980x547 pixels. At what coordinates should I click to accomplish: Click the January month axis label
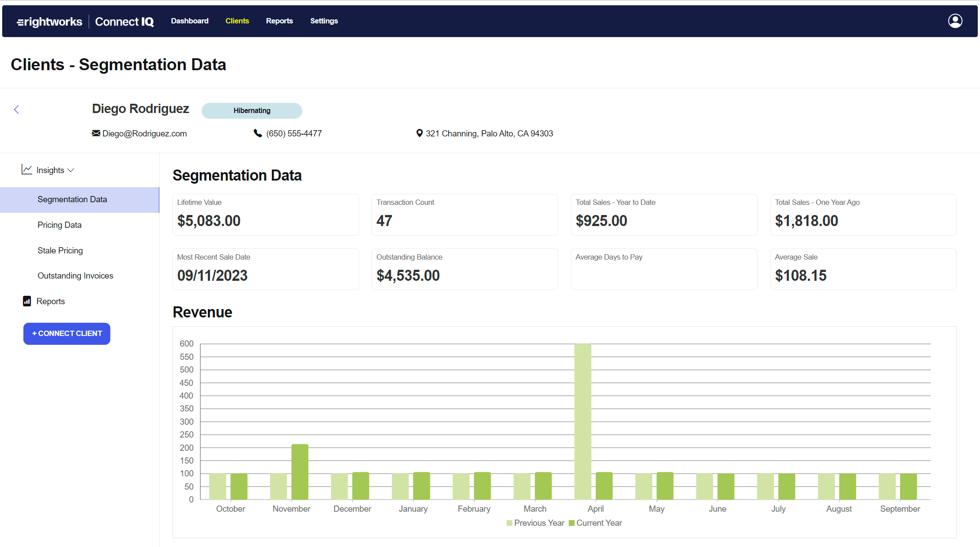413,509
